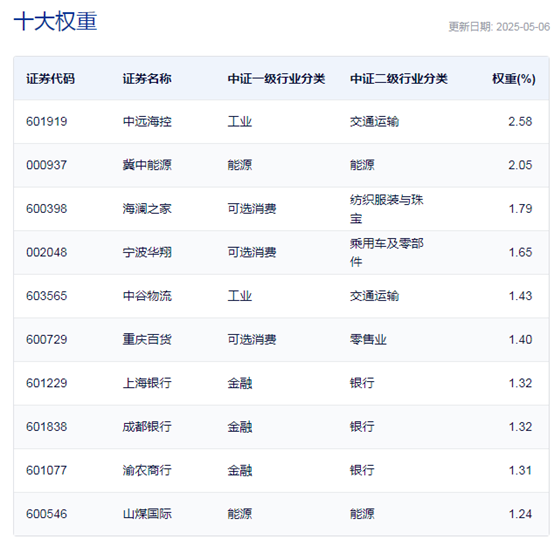Select the 重庆百货 entry
The image size is (554, 546).
[x=147, y=340]
